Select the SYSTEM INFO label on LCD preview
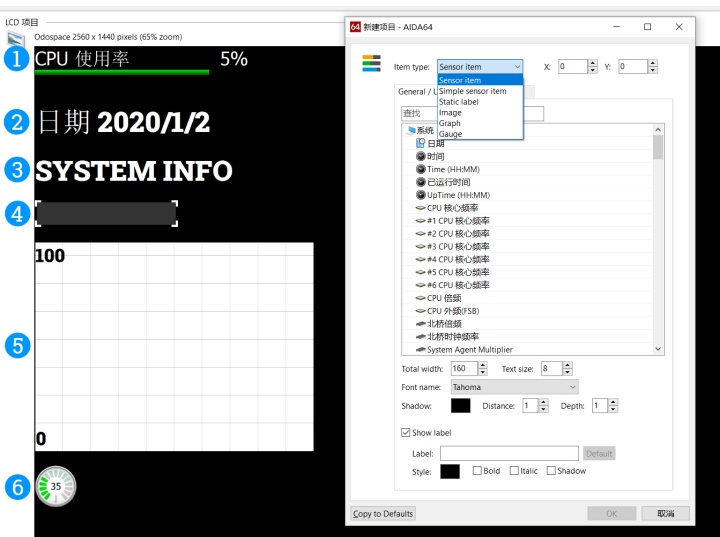This screenshot has width=720, height=537. (134, 170)
